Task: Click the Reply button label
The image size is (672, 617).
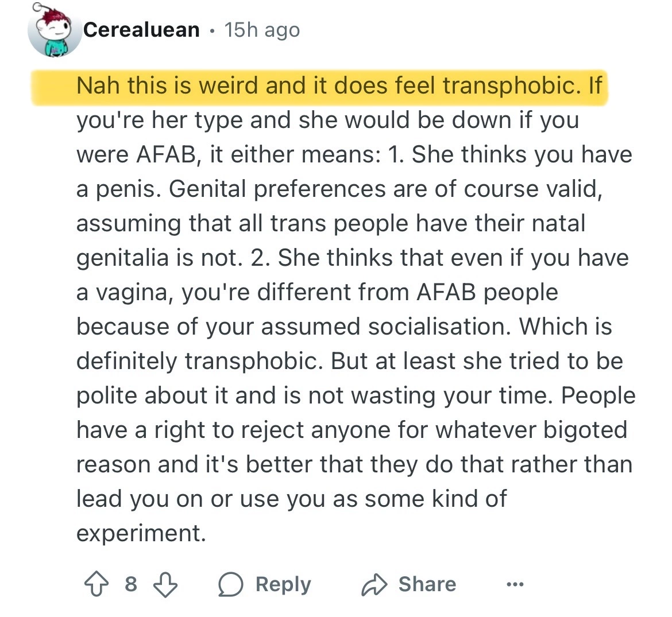Action: click(x=283, y=584)
